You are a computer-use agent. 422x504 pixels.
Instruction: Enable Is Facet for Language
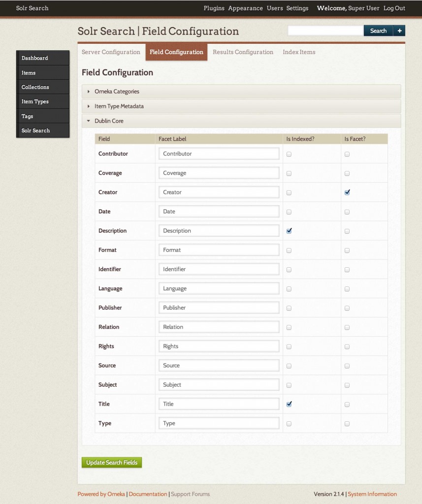[347, 288]
